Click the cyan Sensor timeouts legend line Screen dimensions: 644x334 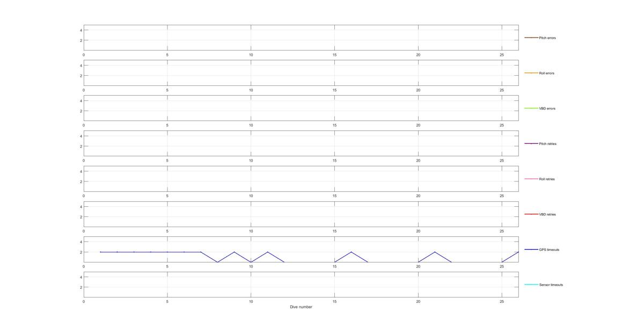coord(531,285)
